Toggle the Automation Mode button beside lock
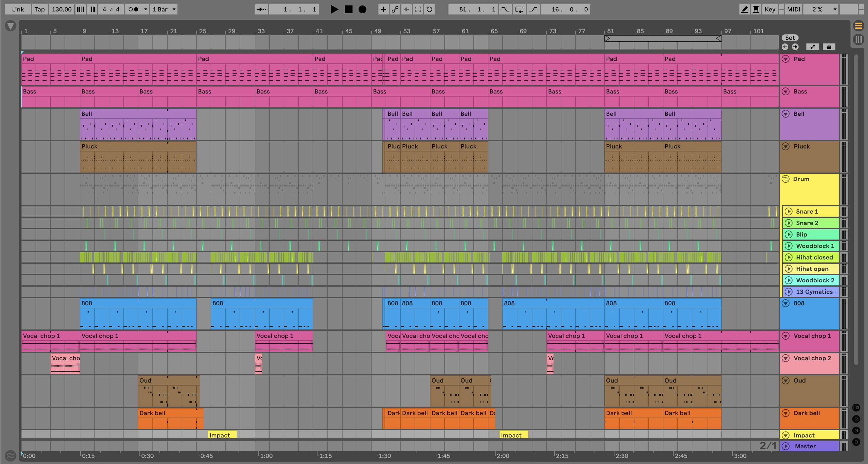Screen dimensions: 868x464 click(x=812, y=47)
